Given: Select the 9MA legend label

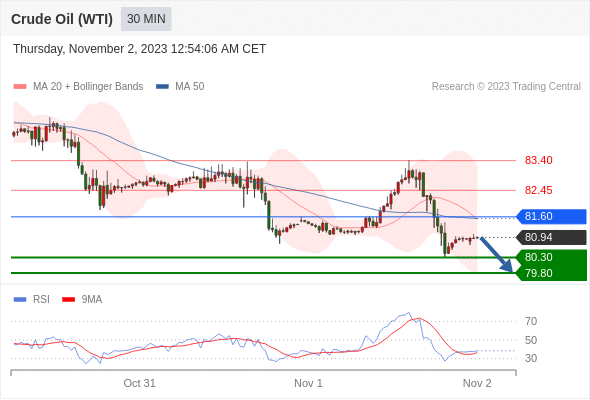Looking at the screenshot, I should (x=92, y=300).
